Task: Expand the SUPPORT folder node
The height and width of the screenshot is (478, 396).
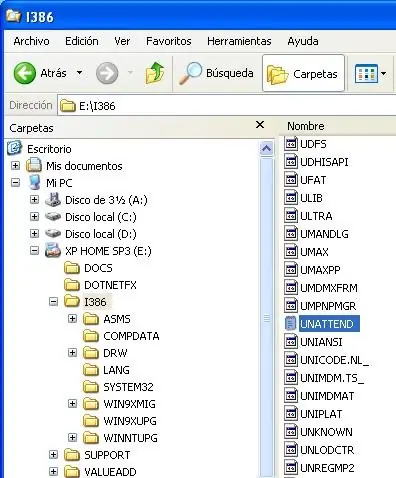Action: click(53, 454)
